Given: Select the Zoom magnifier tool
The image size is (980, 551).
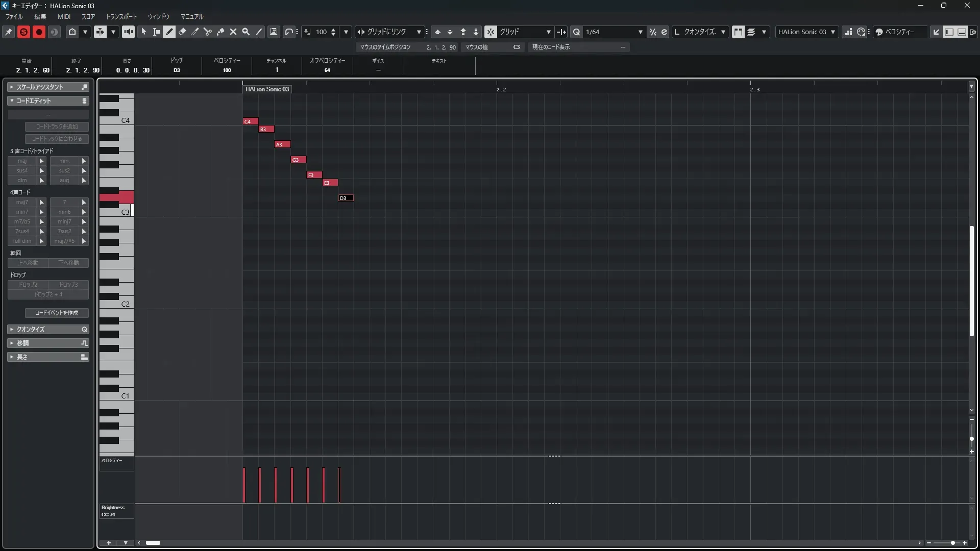Looking at the screenshot, I should pyautogui.click(x=246, y=32).
